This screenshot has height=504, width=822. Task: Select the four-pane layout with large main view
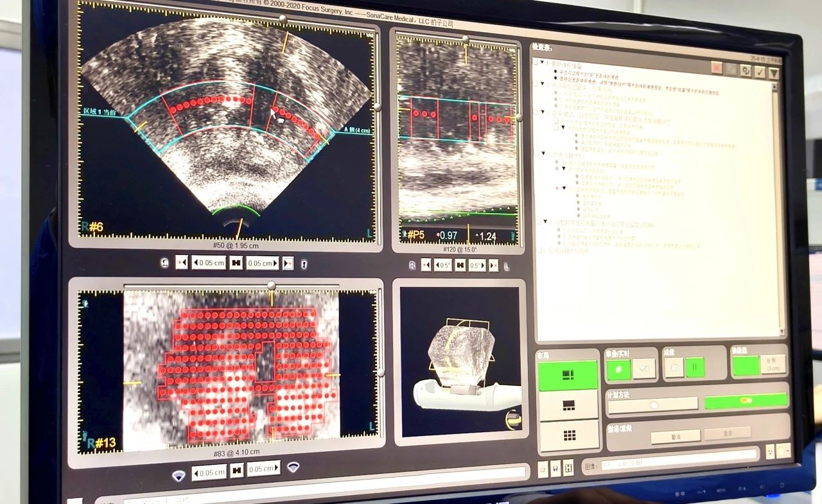(x=568, y=376)
